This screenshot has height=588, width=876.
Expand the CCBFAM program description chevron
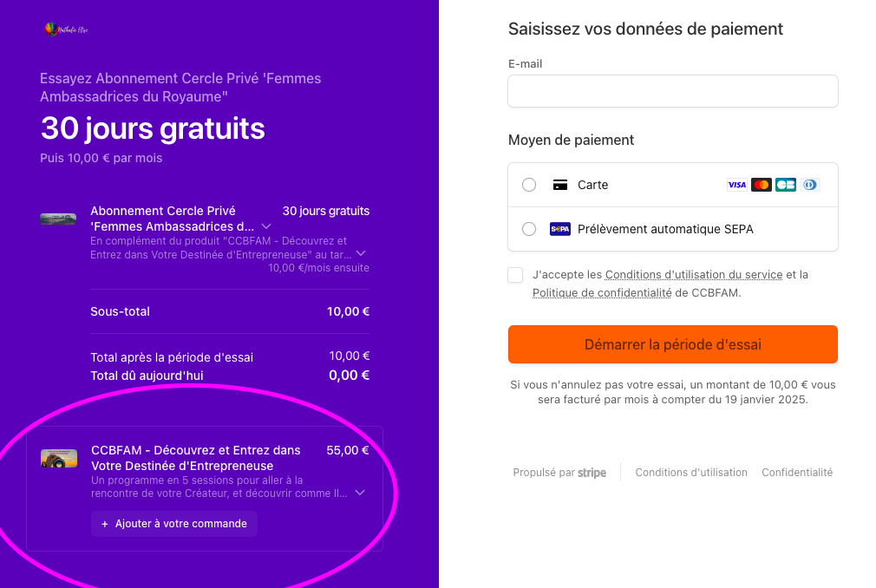(x=360, y=493)
